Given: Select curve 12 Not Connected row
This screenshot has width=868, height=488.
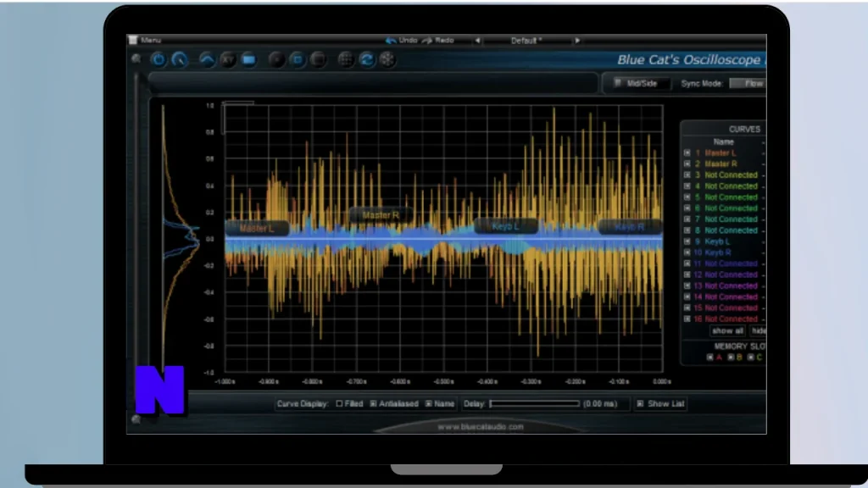Looking at the screenshot, I should (725, 274).
